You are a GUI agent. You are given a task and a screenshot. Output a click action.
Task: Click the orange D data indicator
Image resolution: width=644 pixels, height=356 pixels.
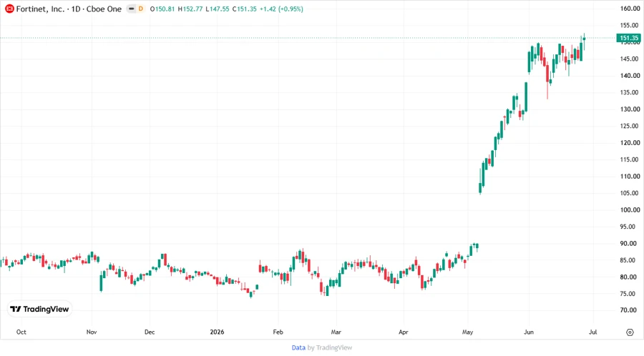tap(141, 9)
